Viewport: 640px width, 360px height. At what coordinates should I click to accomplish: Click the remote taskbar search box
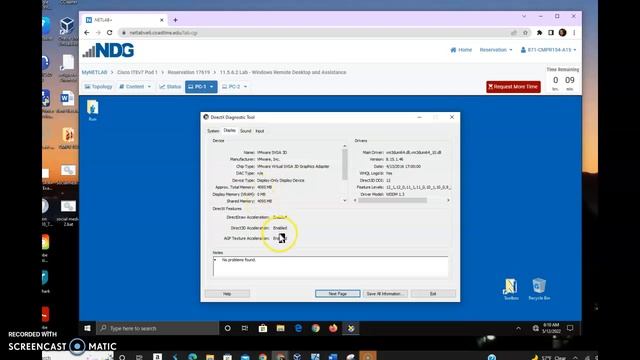[158, 328]
